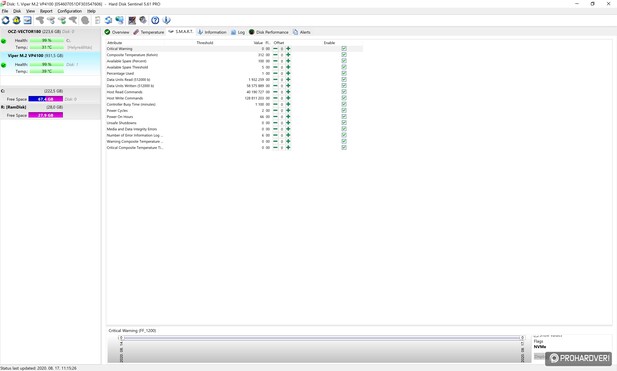Select the R: [RamDisk] partition entry
The image size is (617, 371).
pos(50,111)
